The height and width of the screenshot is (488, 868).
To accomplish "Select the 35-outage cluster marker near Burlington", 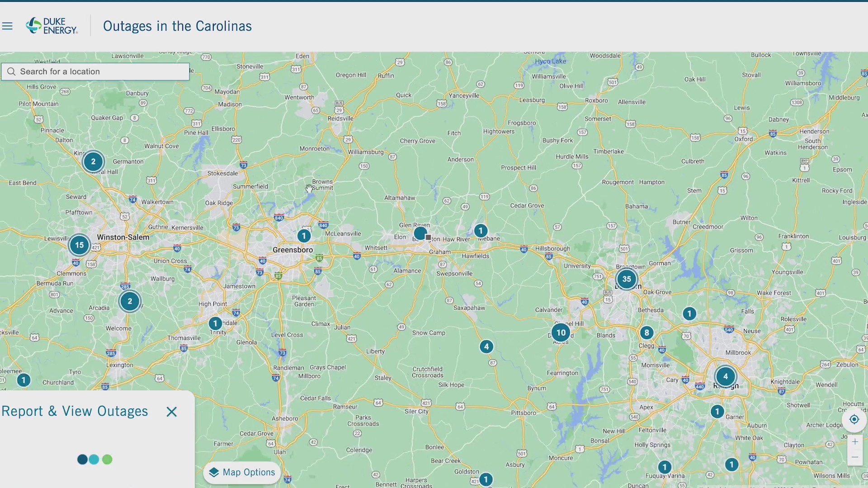I will pos(626,279).
